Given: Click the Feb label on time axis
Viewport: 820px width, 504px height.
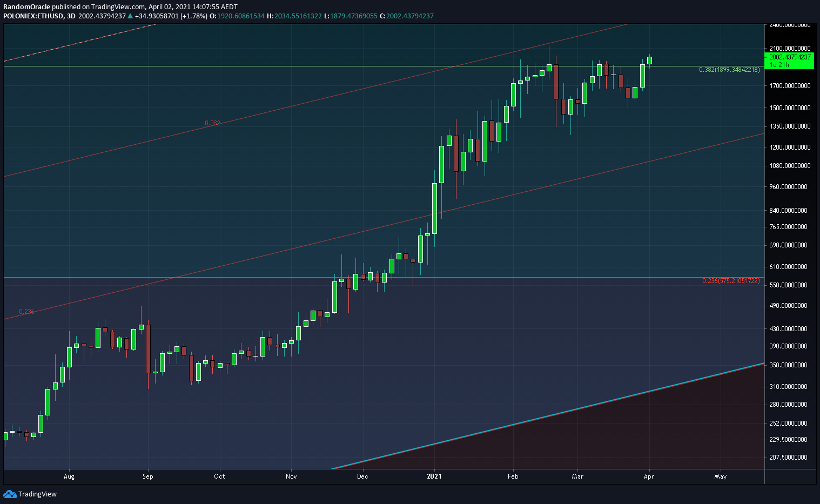Looking at the screenshot, I should (513, 476).
